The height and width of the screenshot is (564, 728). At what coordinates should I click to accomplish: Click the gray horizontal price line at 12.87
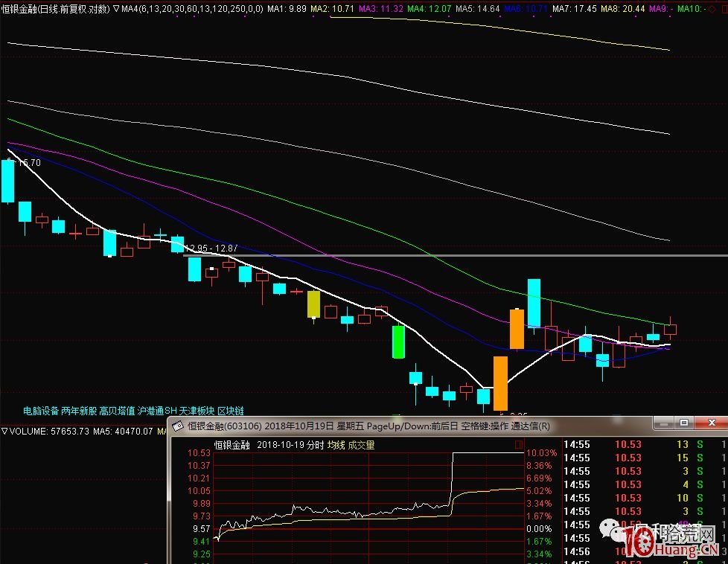tap(455, 255)
